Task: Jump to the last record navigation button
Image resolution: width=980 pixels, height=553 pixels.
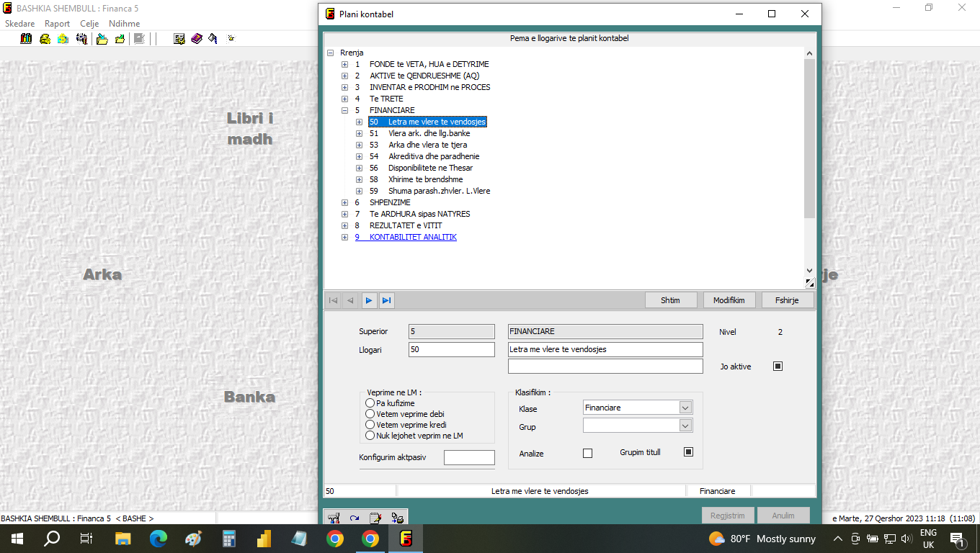Action: coord(386,300)
